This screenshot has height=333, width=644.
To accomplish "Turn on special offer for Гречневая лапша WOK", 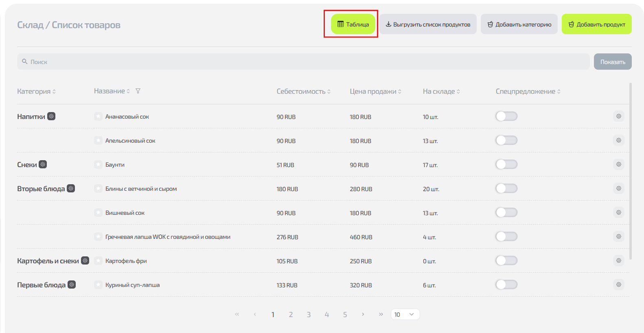I will 506,236.
